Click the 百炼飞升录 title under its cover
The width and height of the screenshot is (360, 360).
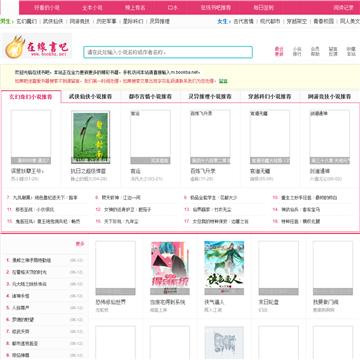click(203, 171)
